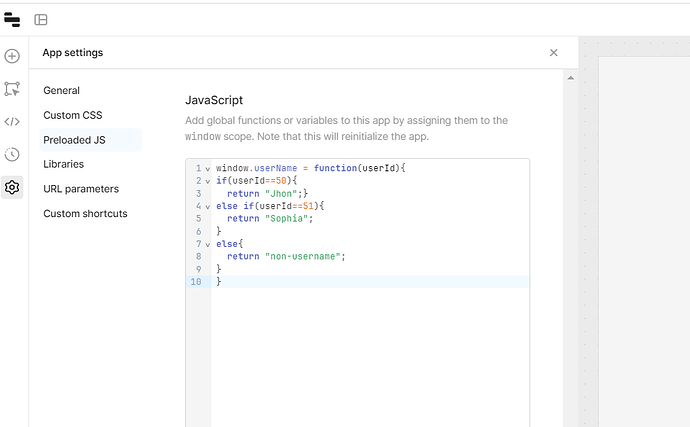Switch to Custom CSS section
The width and height of the screenshot is (690, 427).
pyautogui.click(x=73, y=115)
